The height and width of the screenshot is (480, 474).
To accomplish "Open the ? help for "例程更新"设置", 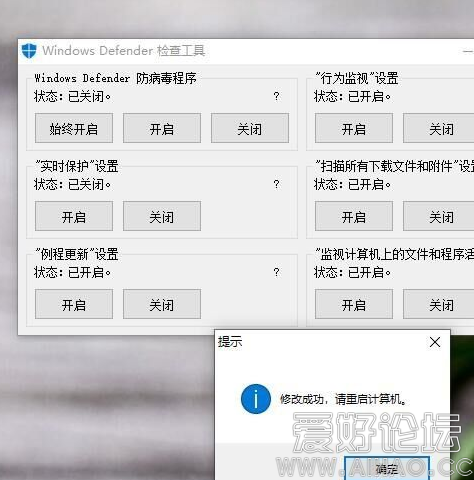I will click(276, 272).
